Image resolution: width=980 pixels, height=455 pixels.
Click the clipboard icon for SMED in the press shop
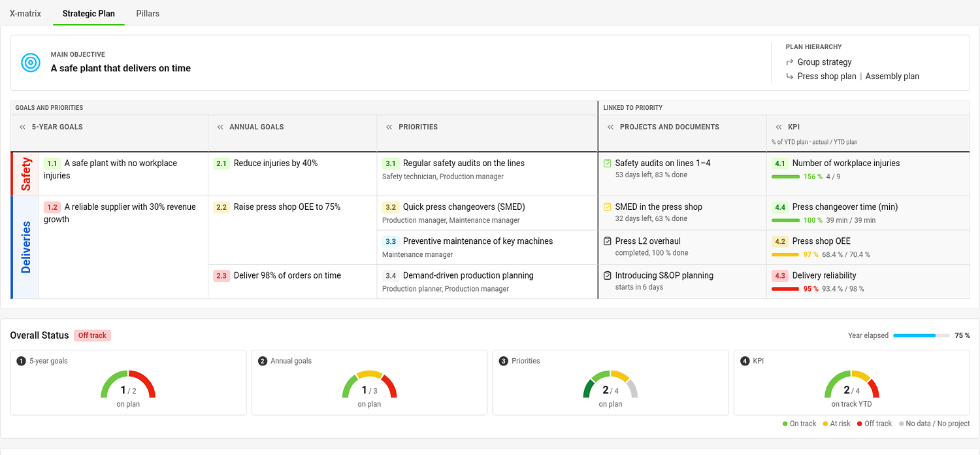point(608,207)
